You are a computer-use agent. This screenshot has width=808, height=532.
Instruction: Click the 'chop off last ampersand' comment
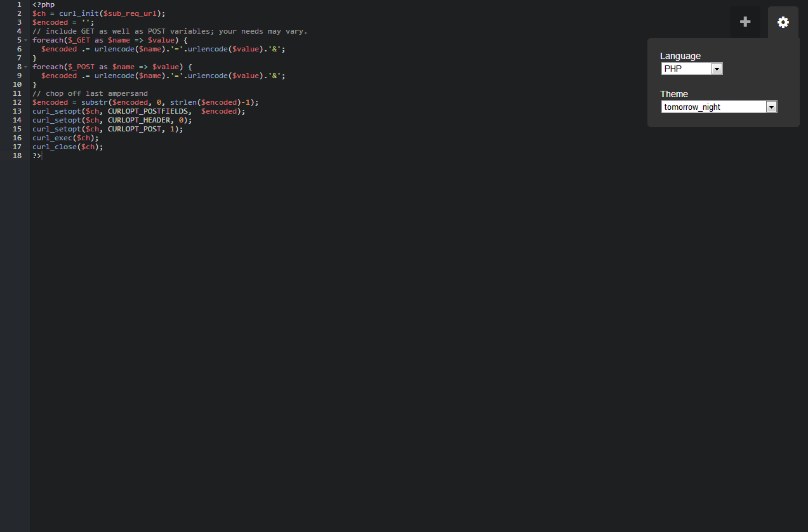pyautogui.click(x=90, y=93)
